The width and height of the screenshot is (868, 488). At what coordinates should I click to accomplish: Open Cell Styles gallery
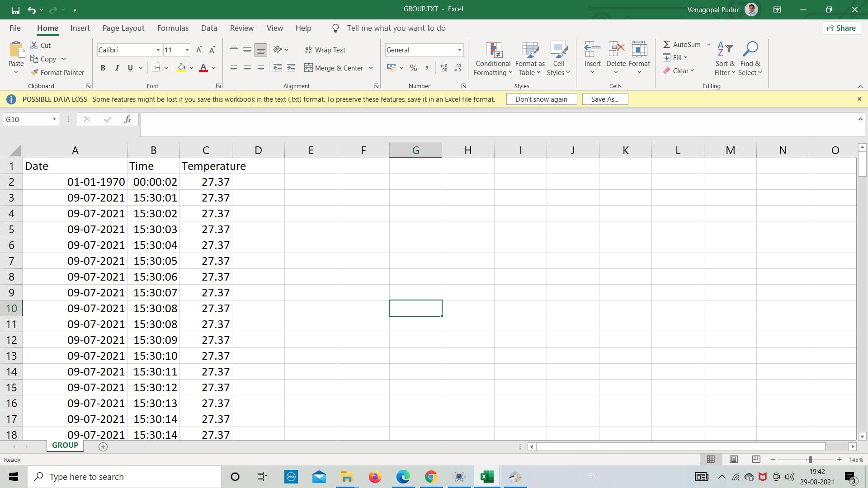pos(559,59)
